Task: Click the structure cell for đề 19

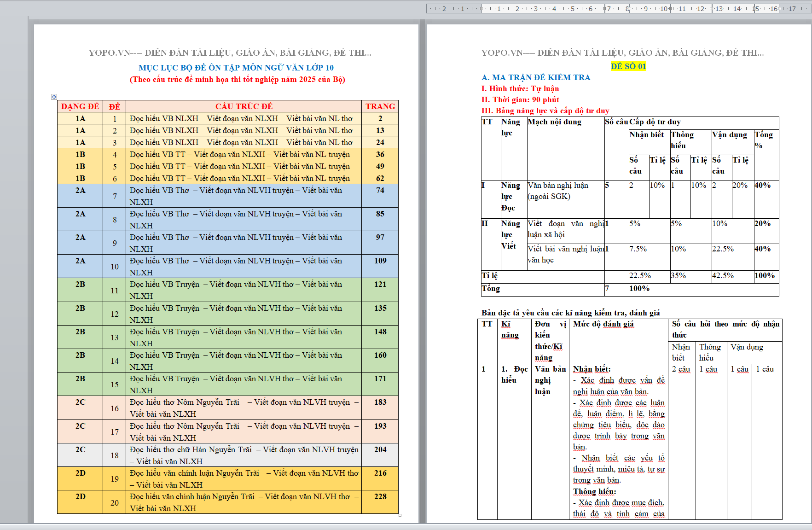Action: [x=244, y=479]
